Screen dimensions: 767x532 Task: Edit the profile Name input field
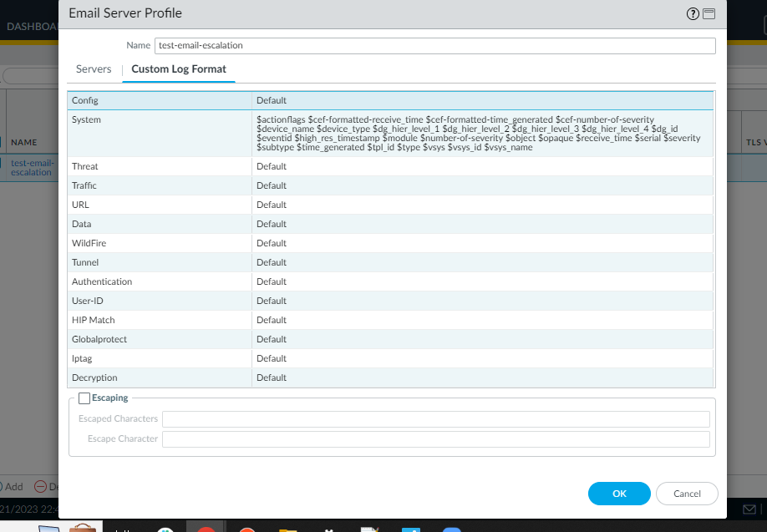(434, 45)
